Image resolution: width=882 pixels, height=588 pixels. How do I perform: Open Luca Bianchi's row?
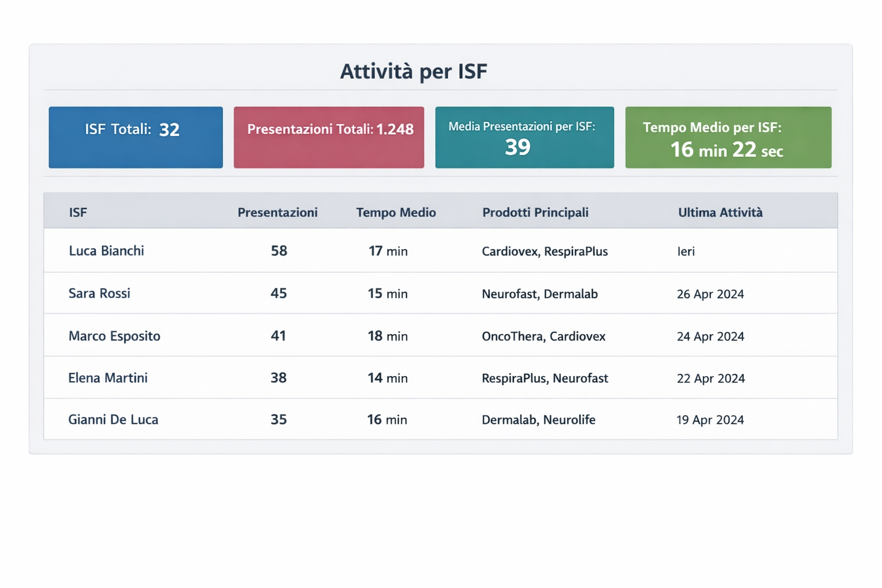106,251
